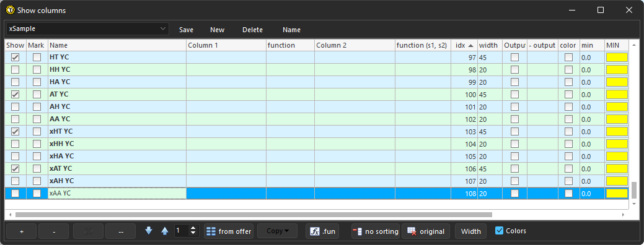Move row down with blue down arrow

[149, 231]
